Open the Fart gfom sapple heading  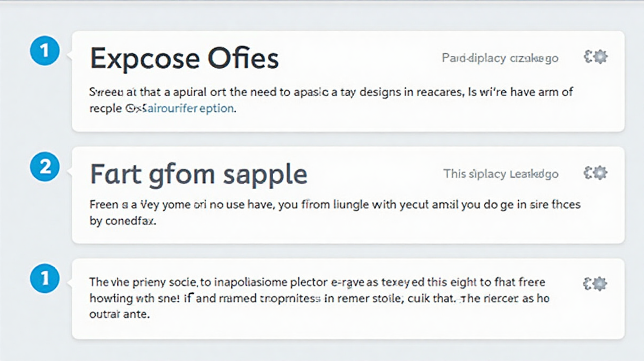click(199, 175)
